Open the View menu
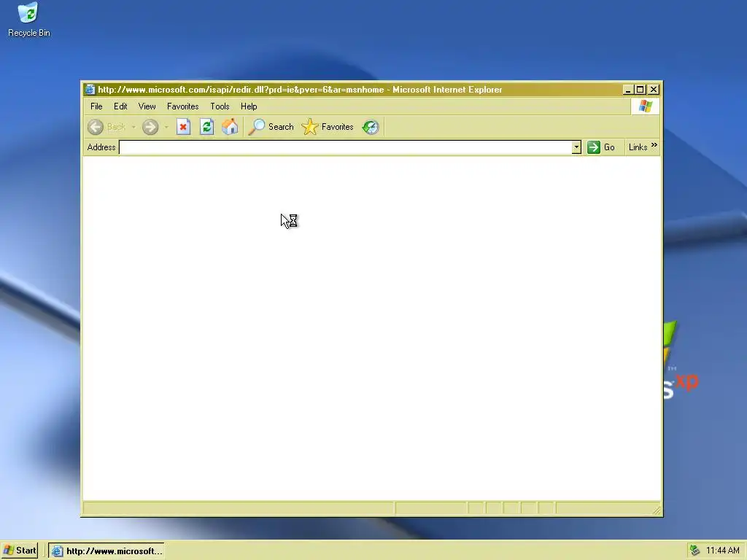Screen dimensions: 747x560 tap(147, 106)
